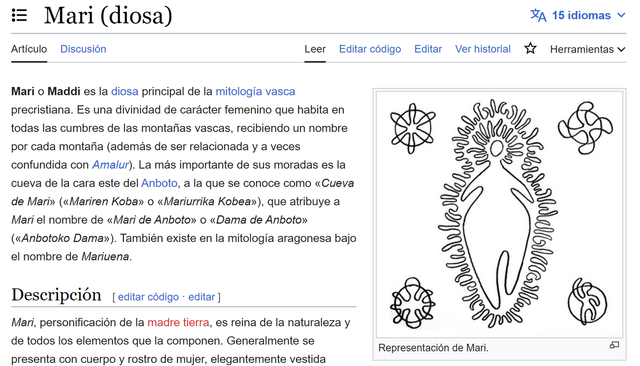Click the Descripción section heading
This screenshot has width=640, height=366.
tap(56, 295)
